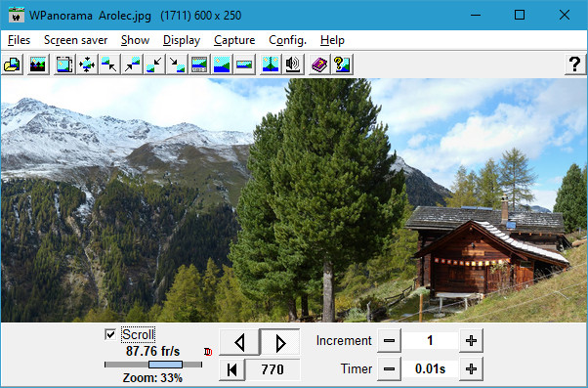
Task: Click the 87.76 fr/s frame rate text
Action: (153, 351)
